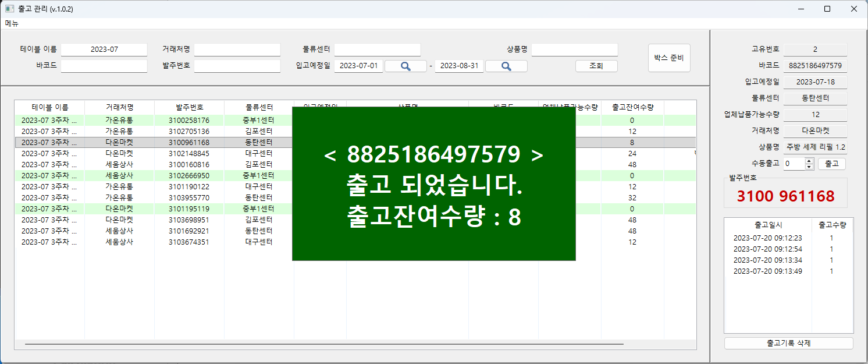
Task: Select the shipment log entry 2023-07-20 09:12:54
Action: (x=789, y=249)
